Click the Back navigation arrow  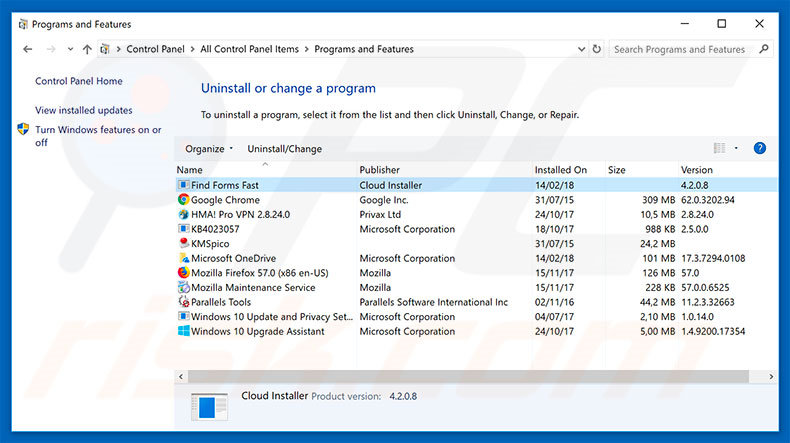coord(28,49)
